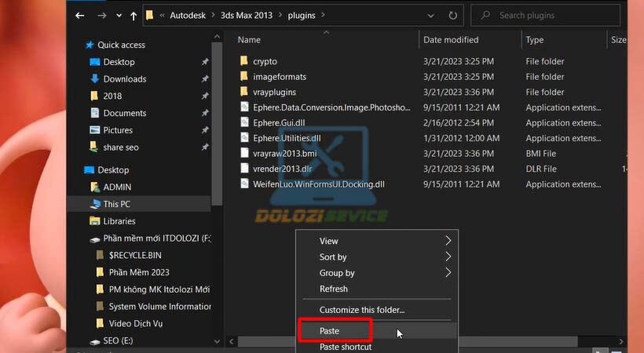Open the System Volume Information folder
This screenshot has height=353, width=644.
click(x=159, y=307)
